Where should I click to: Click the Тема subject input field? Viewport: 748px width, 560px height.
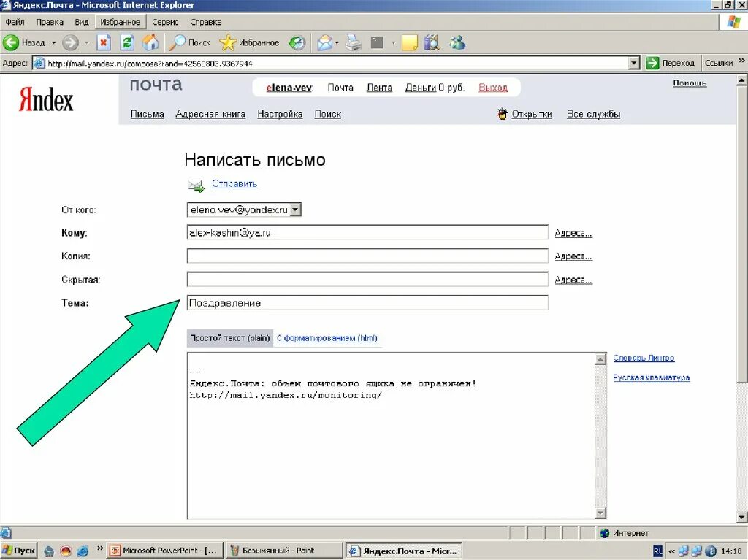pyautogui.click(x=368, y=302)
